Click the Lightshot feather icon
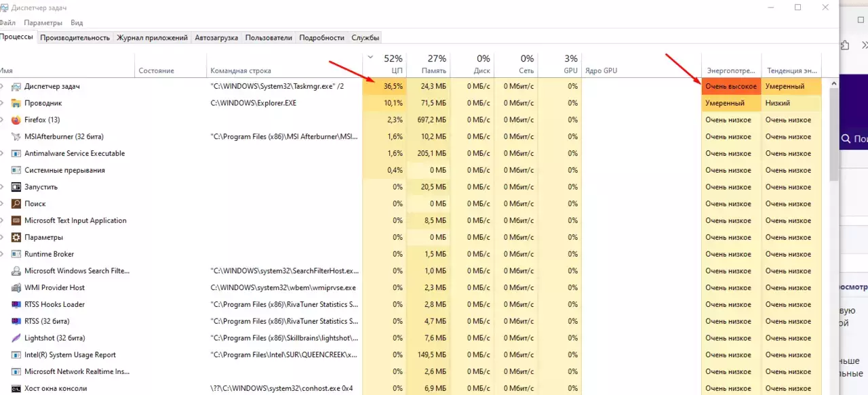Image resolution: width=868 pixels, height=395 pixels. coord(16,338)
